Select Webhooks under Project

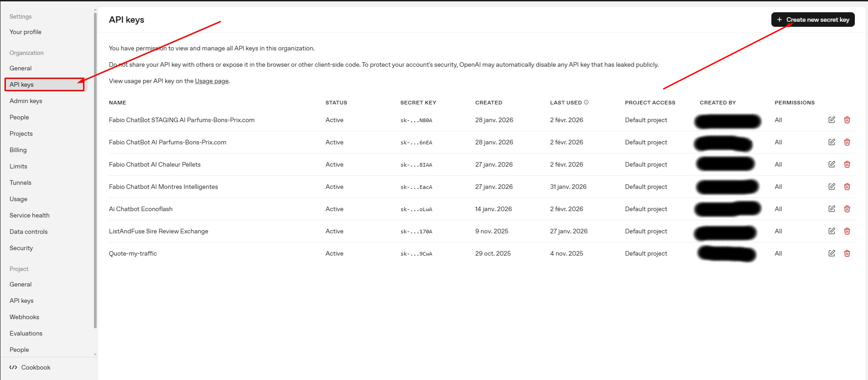coord(25,317)
